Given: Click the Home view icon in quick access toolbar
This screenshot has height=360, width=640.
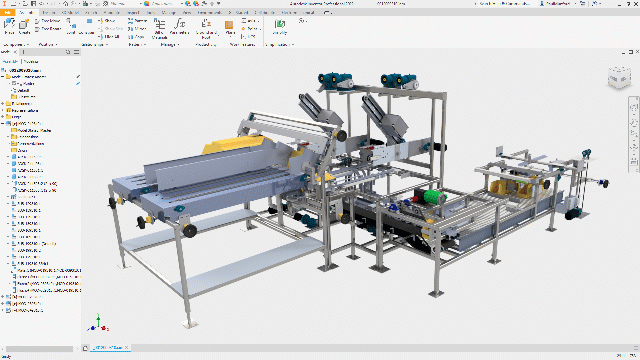Looking at the screenshot, I should (x=66, y=3).
